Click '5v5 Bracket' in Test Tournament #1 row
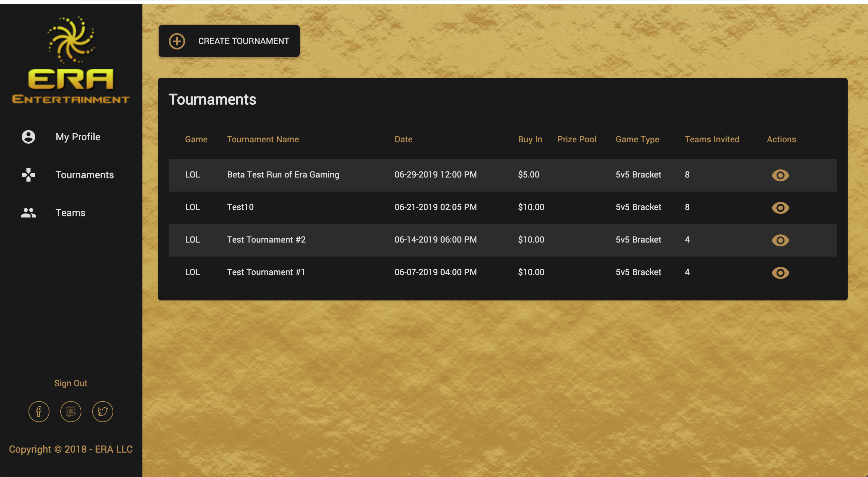This screenshot has height=477, width=868. [x=638, y=272]
